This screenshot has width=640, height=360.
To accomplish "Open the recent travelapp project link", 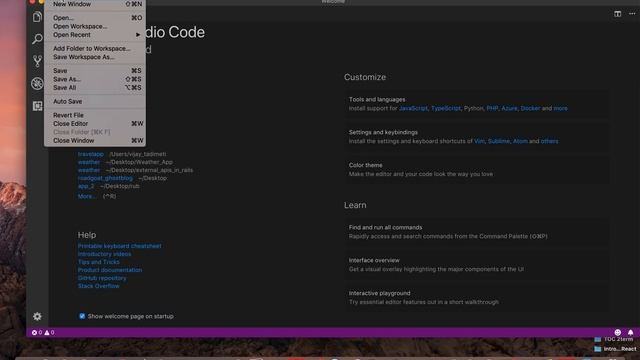I will point(91,154).
